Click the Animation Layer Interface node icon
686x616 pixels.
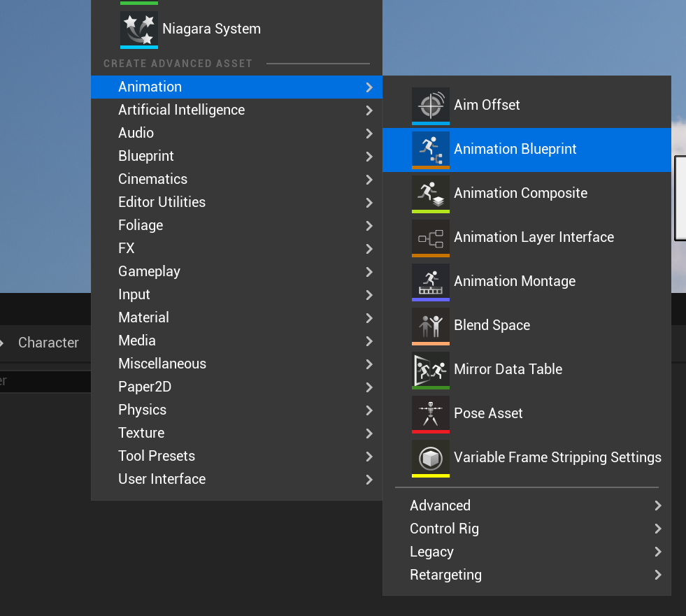point(431,238)
